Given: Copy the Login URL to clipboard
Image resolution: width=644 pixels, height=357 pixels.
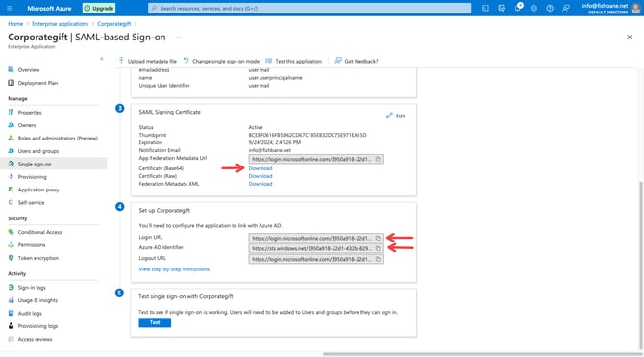Looking at the screenshot, I should coord(378,238).
